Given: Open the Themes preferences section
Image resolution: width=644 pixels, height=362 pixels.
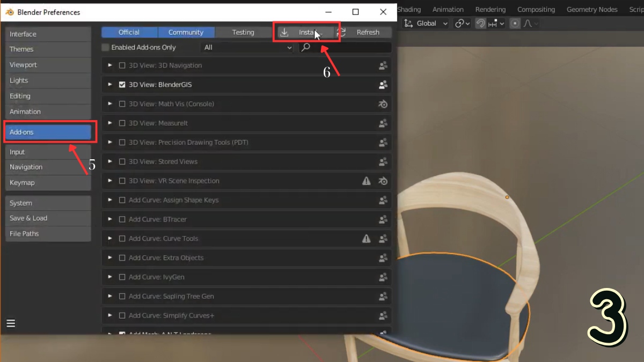Looking at the screenshot, I should pyautogui.click(x=48, y=49).
